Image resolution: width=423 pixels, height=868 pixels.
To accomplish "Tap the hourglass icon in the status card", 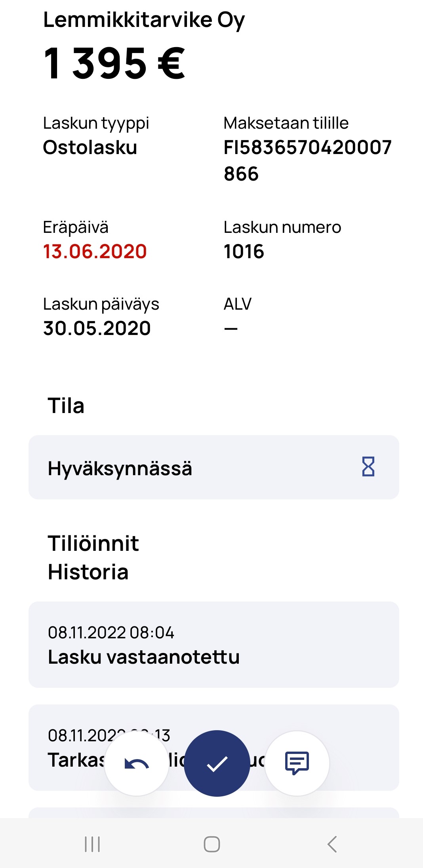I will coord(368,466).
